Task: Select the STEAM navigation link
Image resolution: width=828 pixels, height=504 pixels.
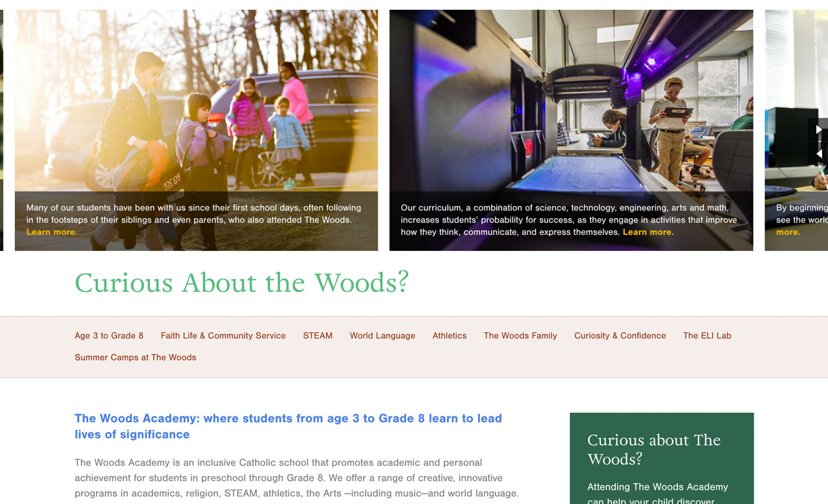Action: point(318,335)
